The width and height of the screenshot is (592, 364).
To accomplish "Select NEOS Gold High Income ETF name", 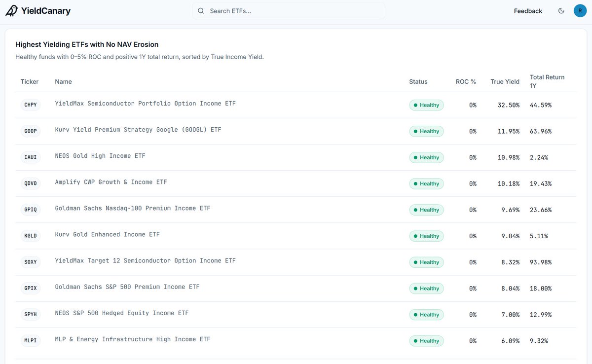I will (100, 156).
